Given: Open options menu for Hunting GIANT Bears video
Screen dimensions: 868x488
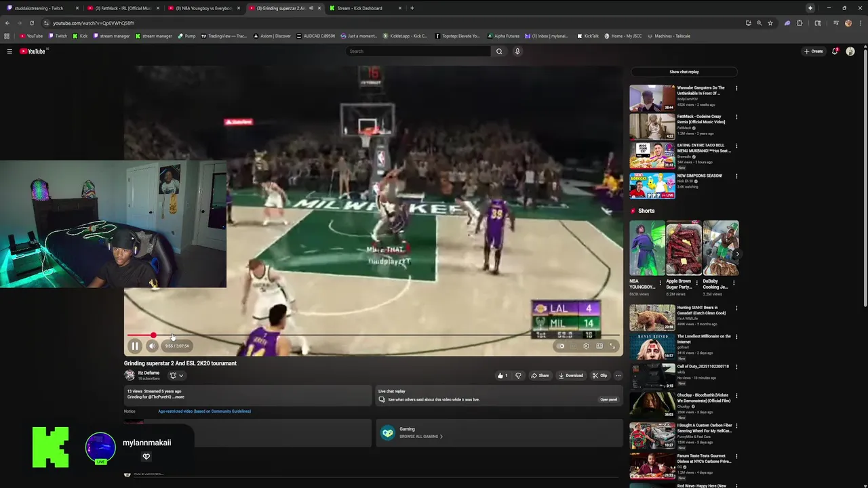Looking at the screenshot, I should point(736,308).
